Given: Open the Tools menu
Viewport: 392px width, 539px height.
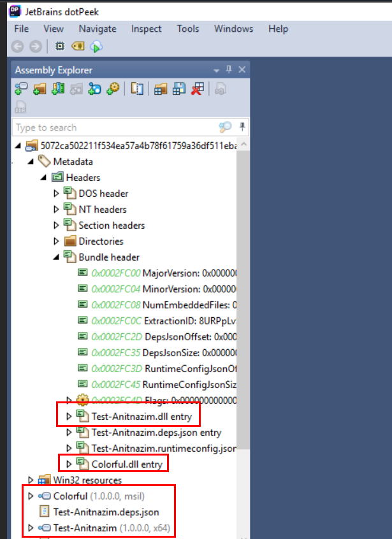Looking at the screenshot, I should tap(188, 29).
